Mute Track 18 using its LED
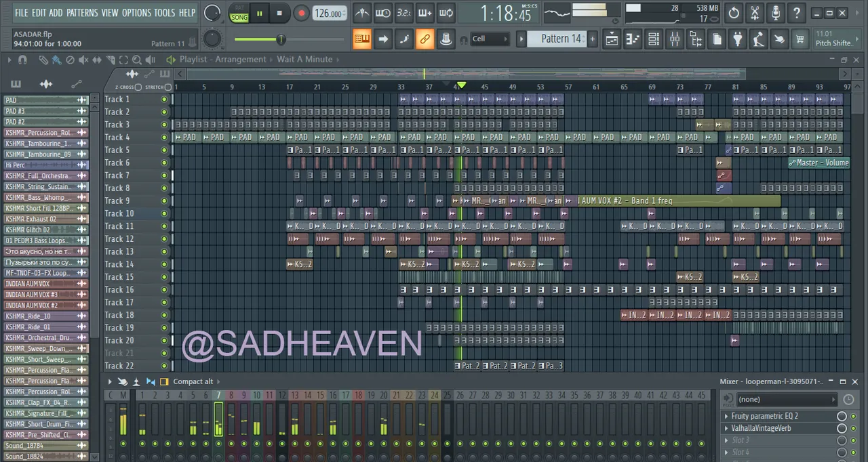 (x=164, y=315)
